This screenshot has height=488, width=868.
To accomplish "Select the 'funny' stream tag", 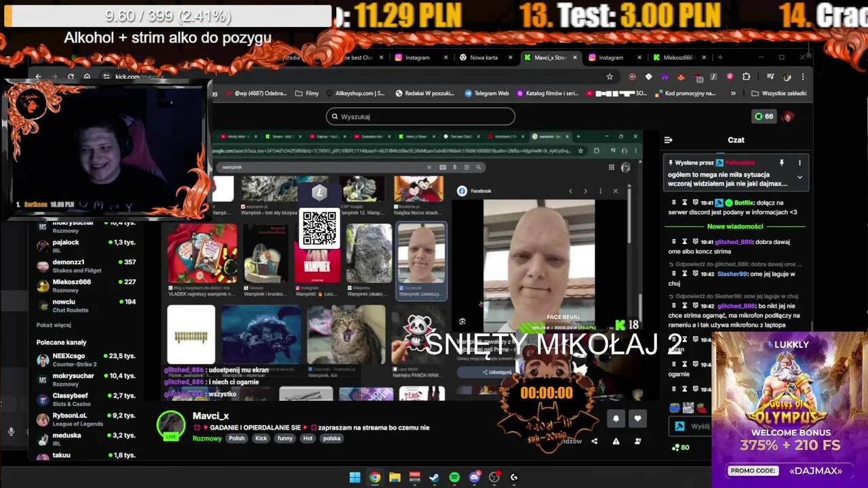I will coord(285,439).
